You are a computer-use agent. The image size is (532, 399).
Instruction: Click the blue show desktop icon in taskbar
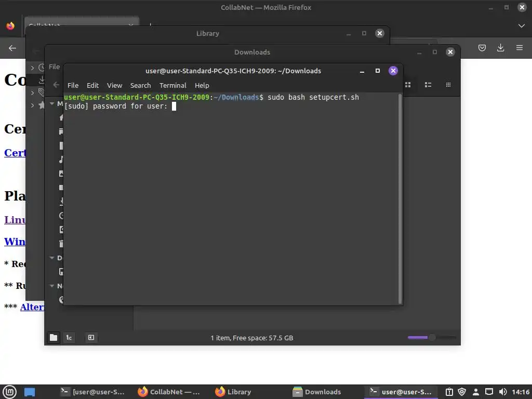pyautogui.click(x=30, y=392)
